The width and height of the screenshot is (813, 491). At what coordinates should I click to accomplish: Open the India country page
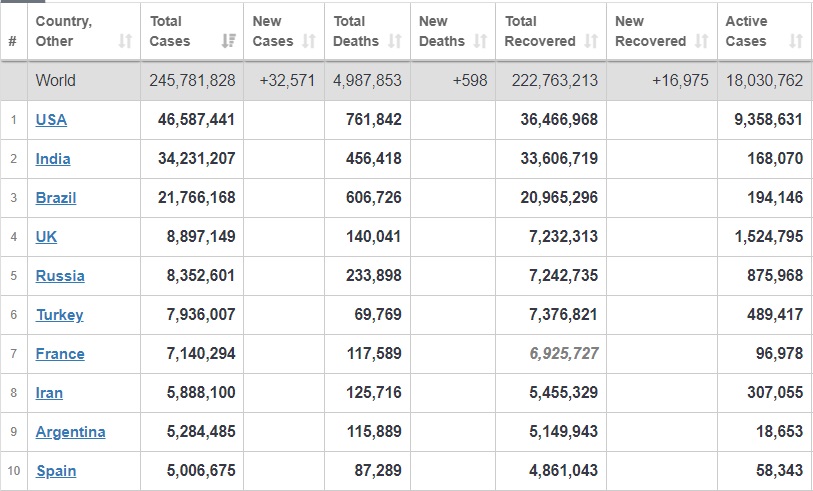pyautogui.click(x=53, y=159)
